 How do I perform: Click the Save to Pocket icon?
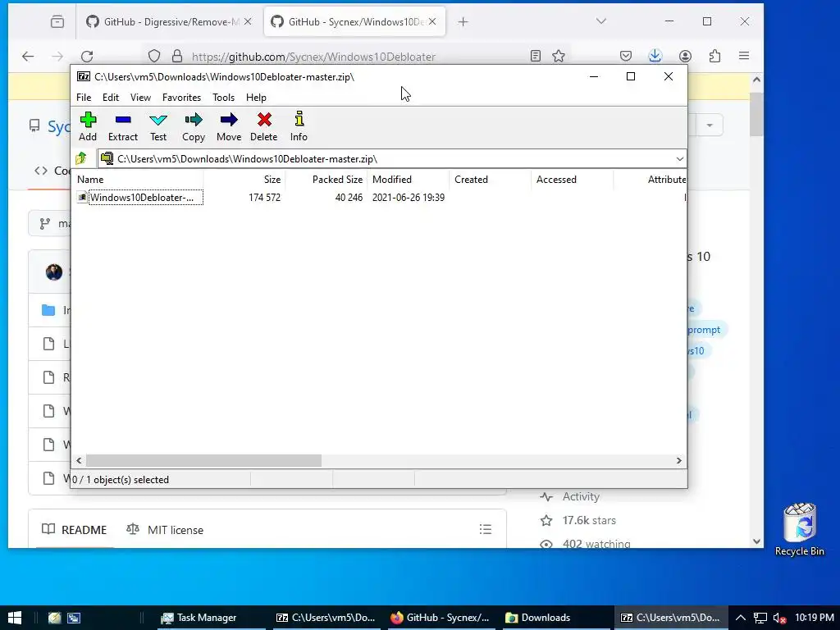(626, 57)
